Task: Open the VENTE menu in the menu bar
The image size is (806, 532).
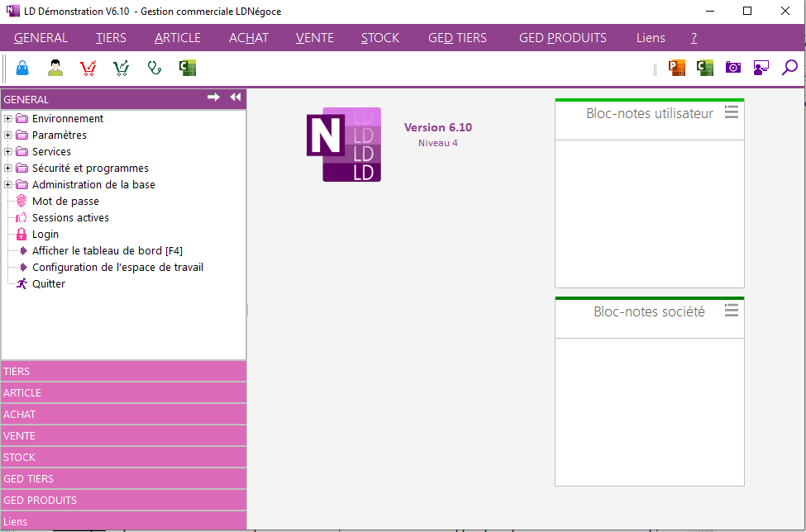Action: pyautogui.click(x=314, y=38)
